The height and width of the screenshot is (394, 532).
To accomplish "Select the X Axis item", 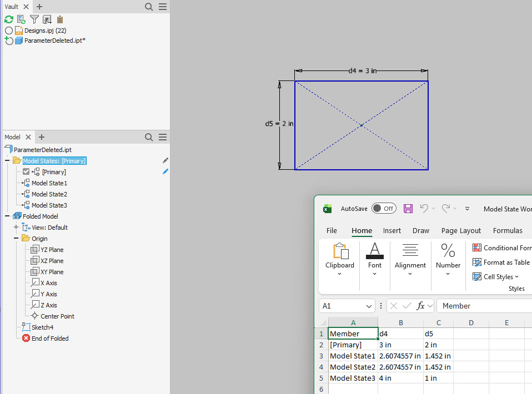I will (x=48, y=283).
